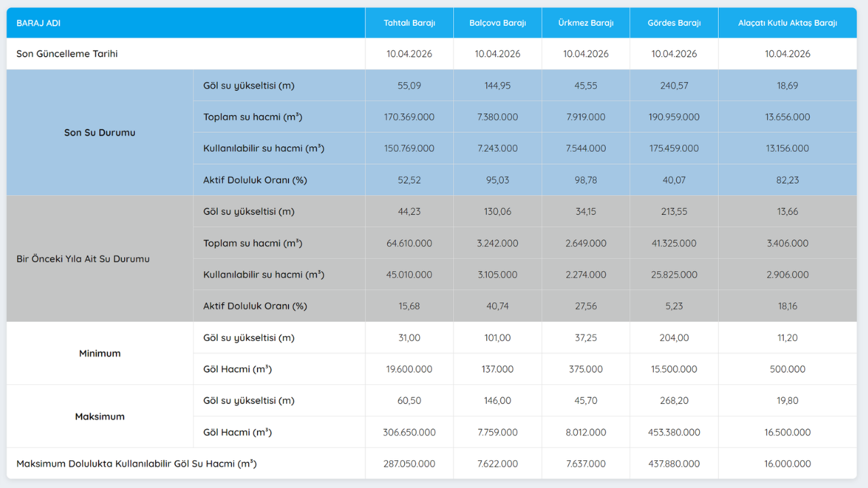Select Gördes minimum lake elevation 204,00

point(673,338)
